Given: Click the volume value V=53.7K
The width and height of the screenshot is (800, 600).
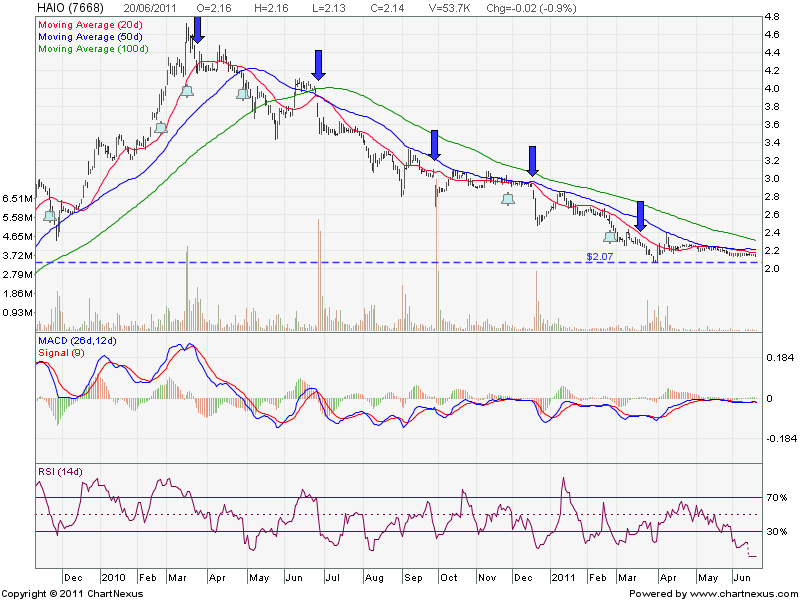Looking at the screenshot, I should 447,8.
